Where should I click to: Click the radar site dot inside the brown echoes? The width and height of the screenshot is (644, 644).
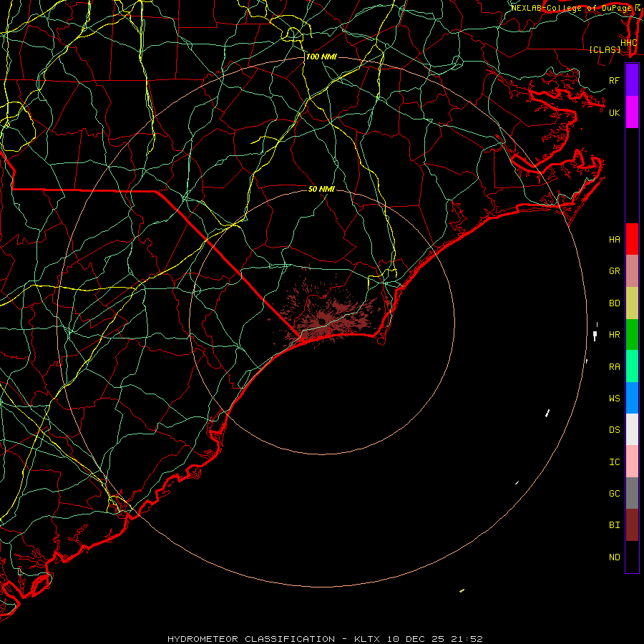(321, 321)
